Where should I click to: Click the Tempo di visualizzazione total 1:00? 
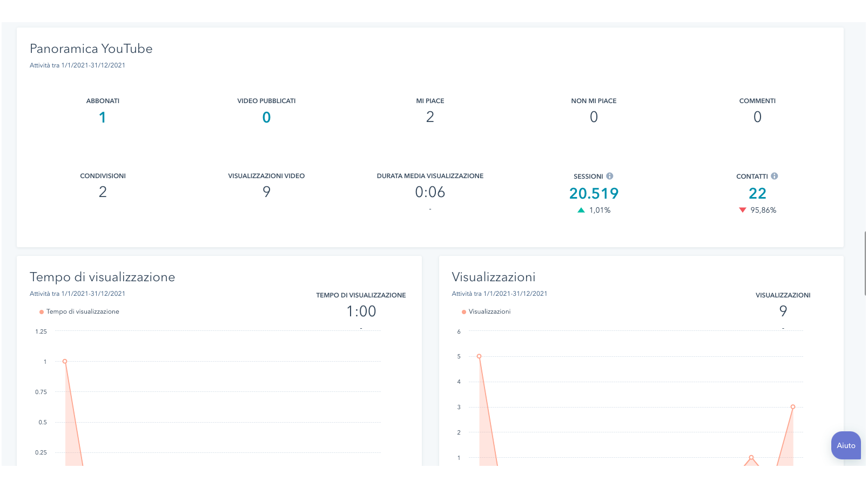361,311
